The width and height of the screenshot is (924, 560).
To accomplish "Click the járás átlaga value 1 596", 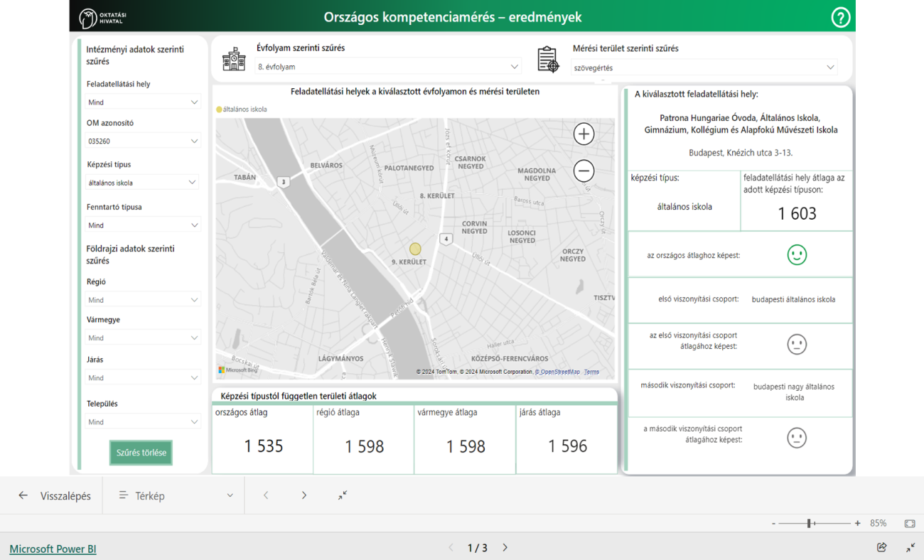I will click(x=568, y=446).
